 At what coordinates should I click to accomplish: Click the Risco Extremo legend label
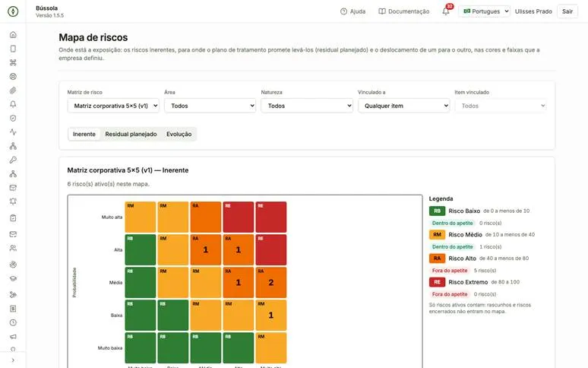click(x=469, y=282)
